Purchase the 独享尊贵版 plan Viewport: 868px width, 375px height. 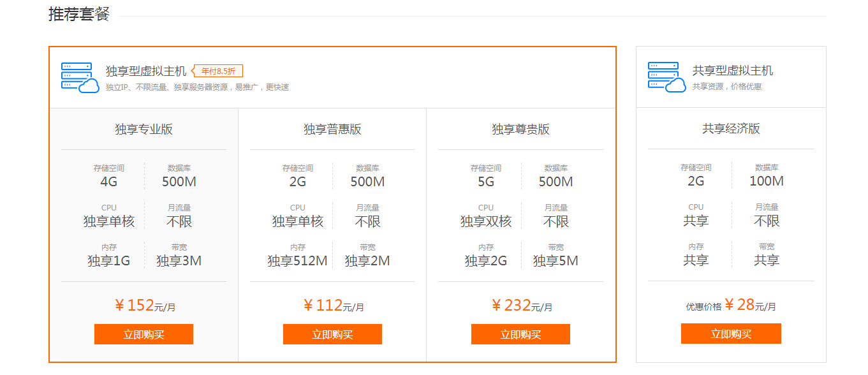pyautogui.click(x=520, y=334)
